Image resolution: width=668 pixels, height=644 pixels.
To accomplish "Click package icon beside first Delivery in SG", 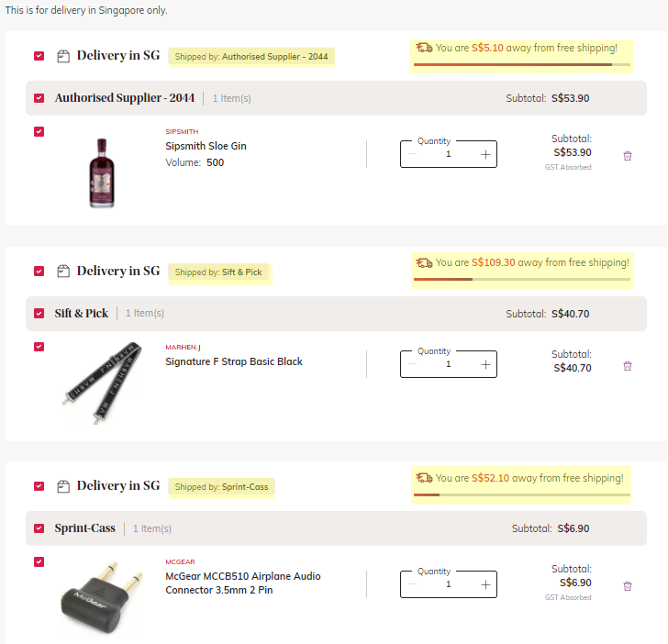I will [63, 56].
